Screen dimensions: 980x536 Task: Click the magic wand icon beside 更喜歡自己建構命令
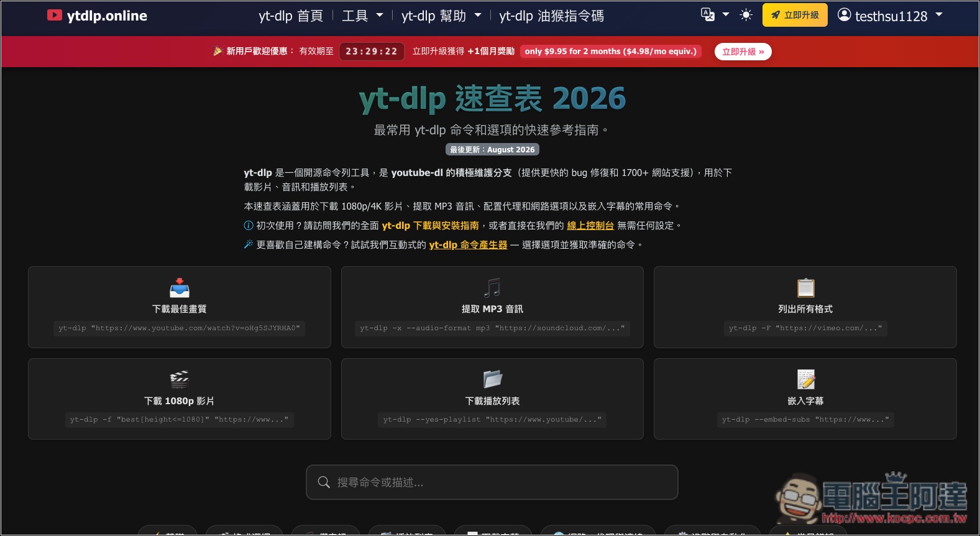[x=249, y=245]
